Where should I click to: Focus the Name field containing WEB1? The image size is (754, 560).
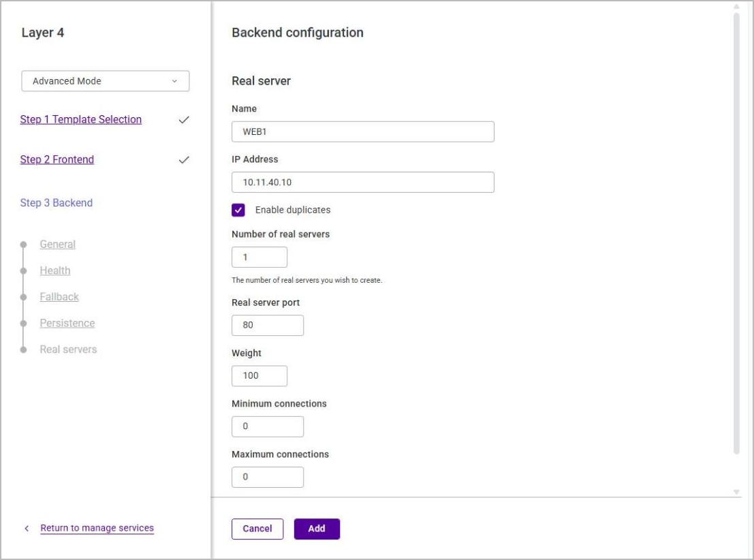362,131
